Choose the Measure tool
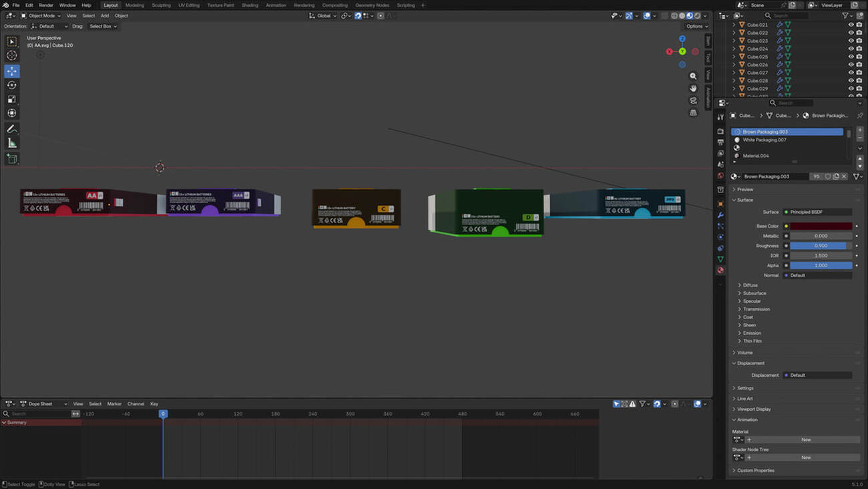This screenshot has height=489, width=868. click(x=12, y=143)
